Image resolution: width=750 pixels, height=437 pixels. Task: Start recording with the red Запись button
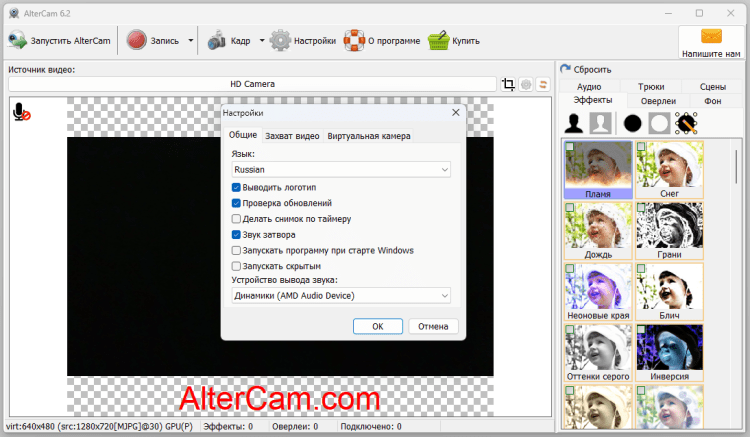coord(137,40)
